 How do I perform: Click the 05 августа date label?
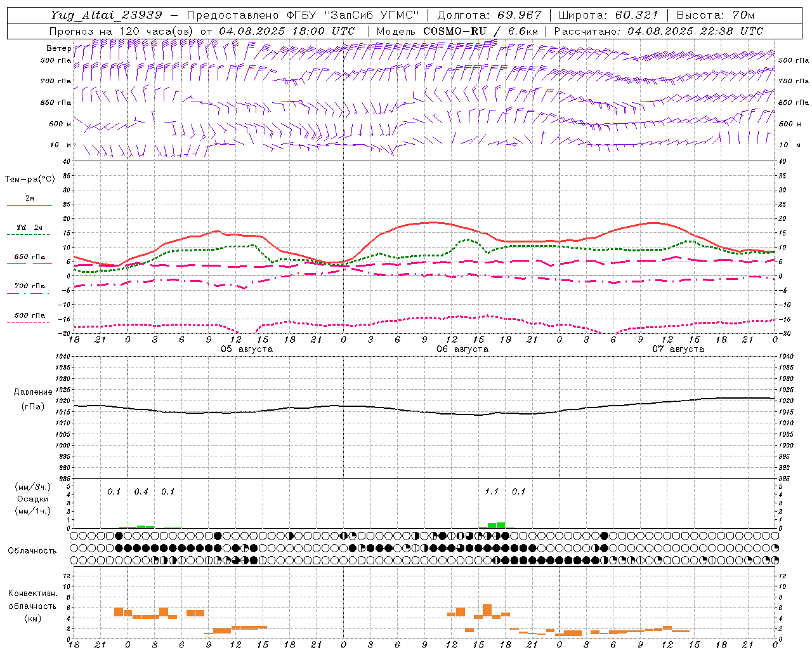pyautogui.click(x=247, y=349)
